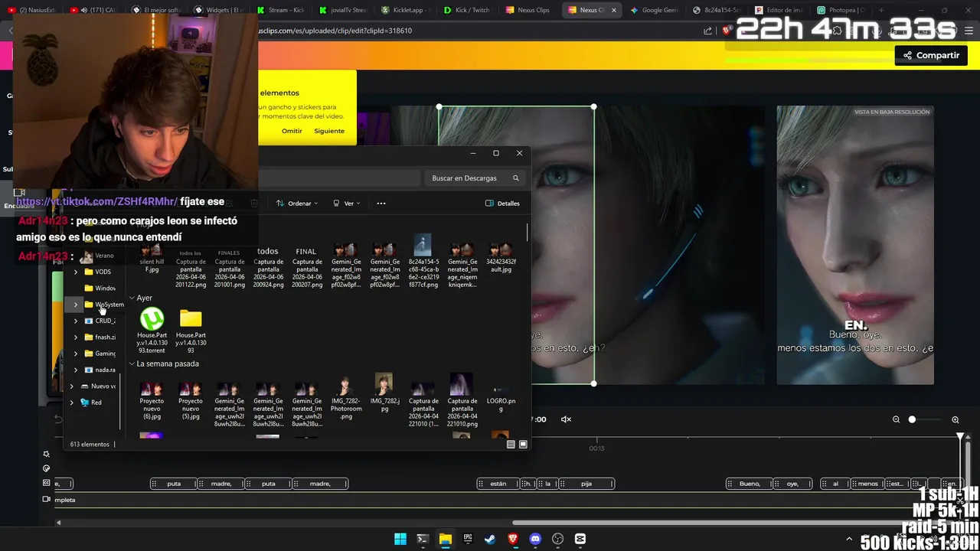Switch to Editor de imagen browser tab
Screen dimensions: 980x551
tap(778, 10)
